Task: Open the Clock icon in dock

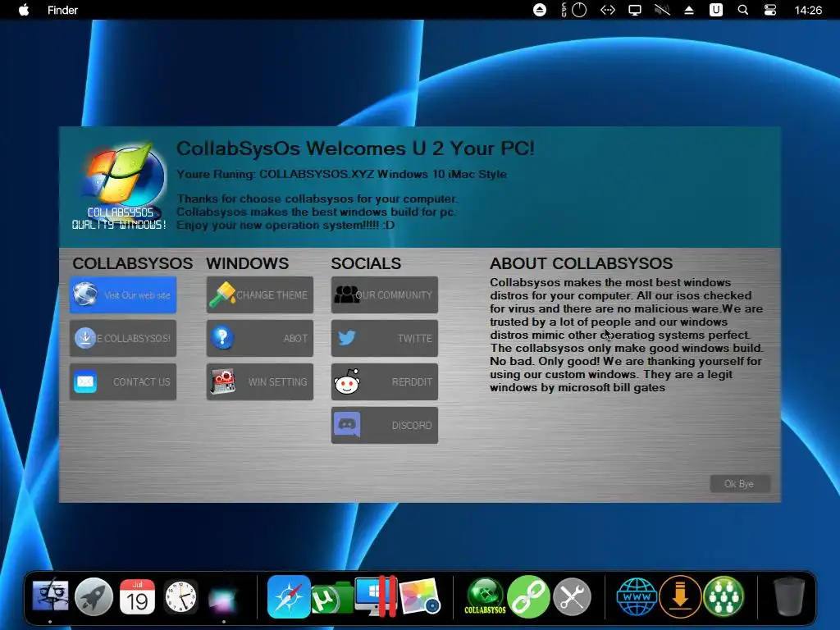Action: click(x=180, y=596)
